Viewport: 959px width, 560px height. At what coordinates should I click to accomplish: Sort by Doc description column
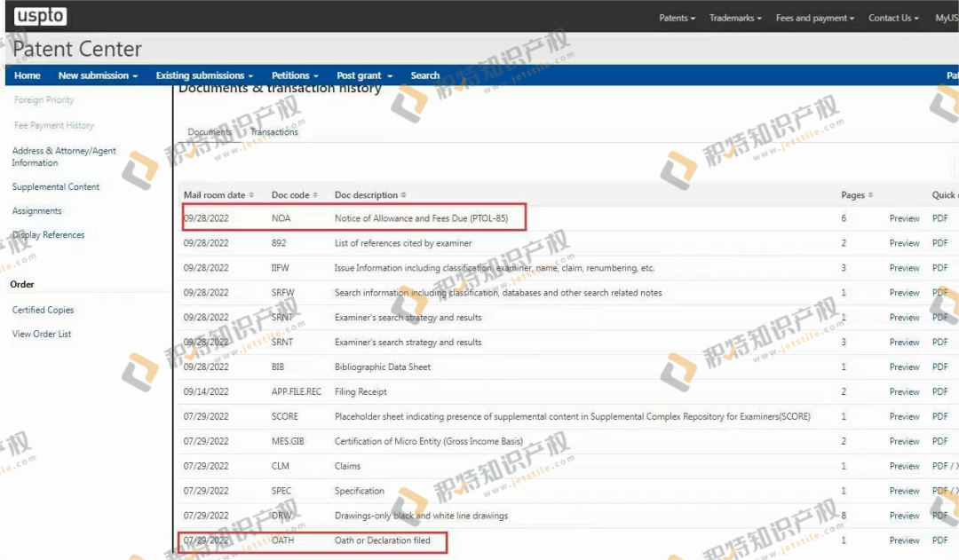click(370, 195)
